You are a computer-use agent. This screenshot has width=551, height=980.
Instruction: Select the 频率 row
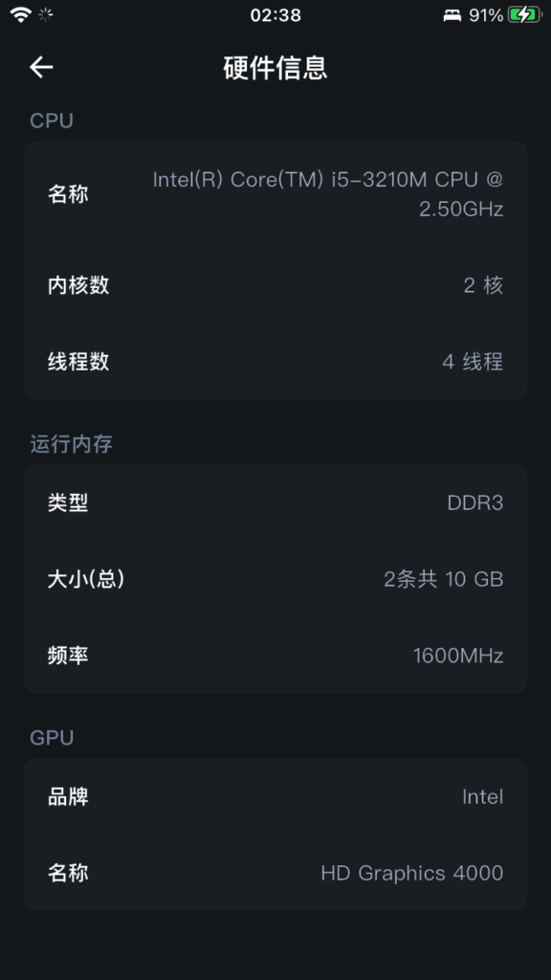click(275, 656)
